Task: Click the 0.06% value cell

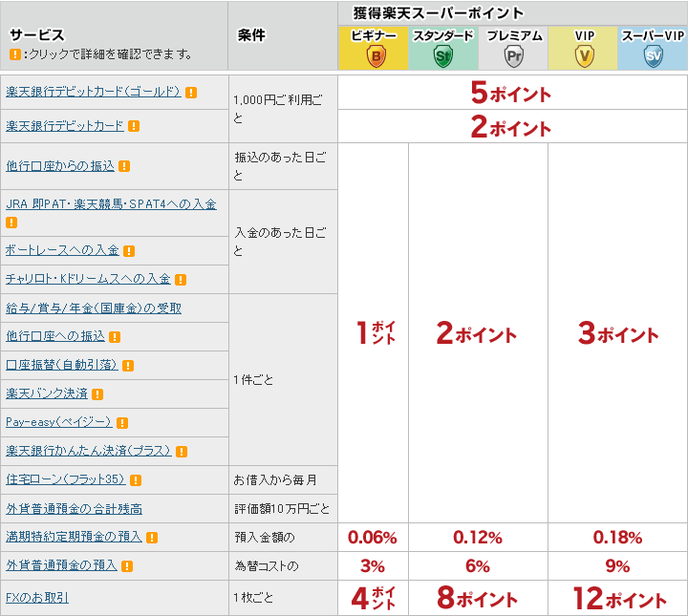Action: coord(373,538)
